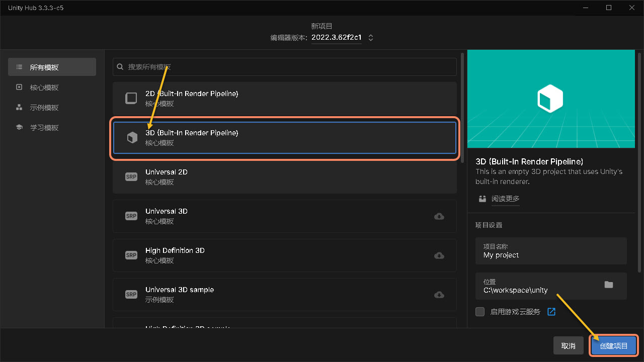
Task: Open the 阅读更多 link
Action: coord(505,199)
